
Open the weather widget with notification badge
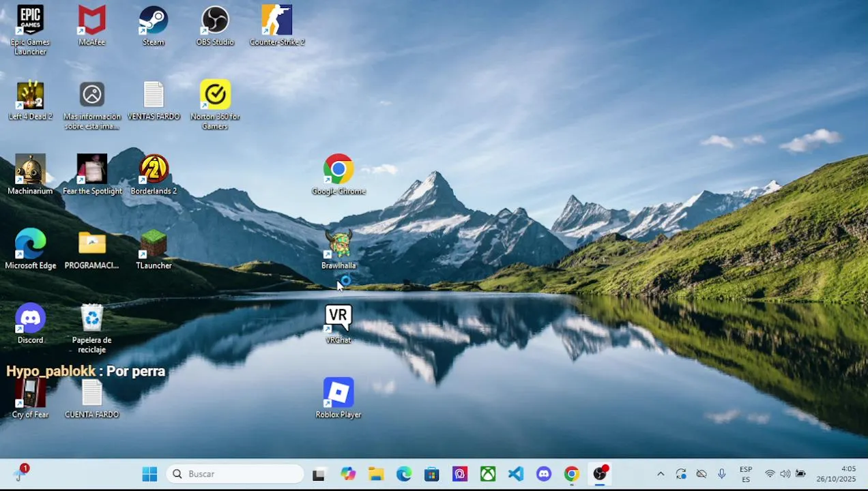pos(20,473)
